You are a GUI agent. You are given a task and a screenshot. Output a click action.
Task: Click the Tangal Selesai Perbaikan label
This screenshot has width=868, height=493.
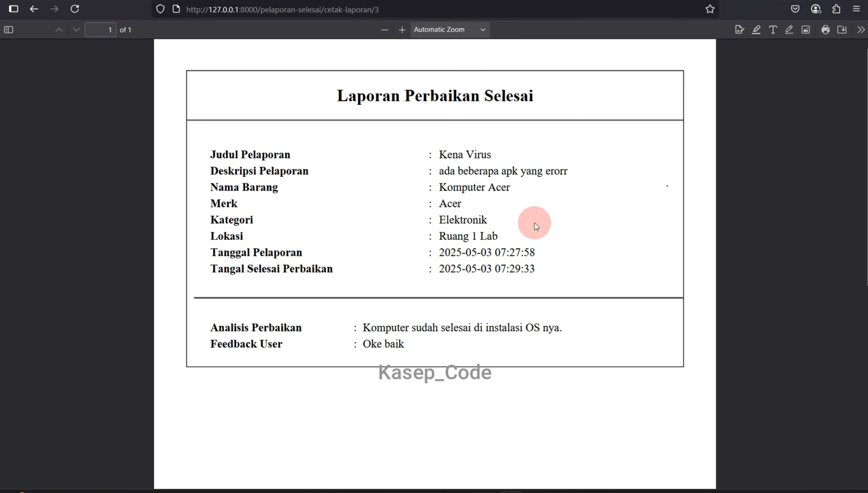click(x=271, y=269)
